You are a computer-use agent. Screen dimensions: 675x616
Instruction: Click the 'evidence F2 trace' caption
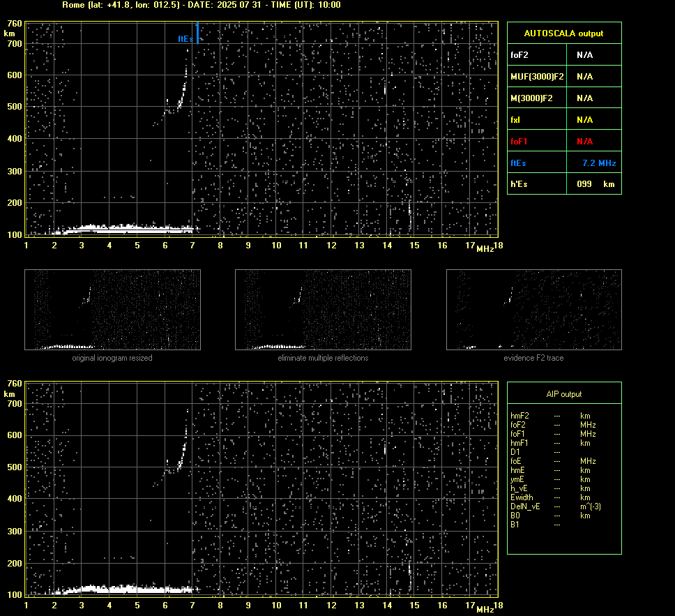tap(534, 358)
